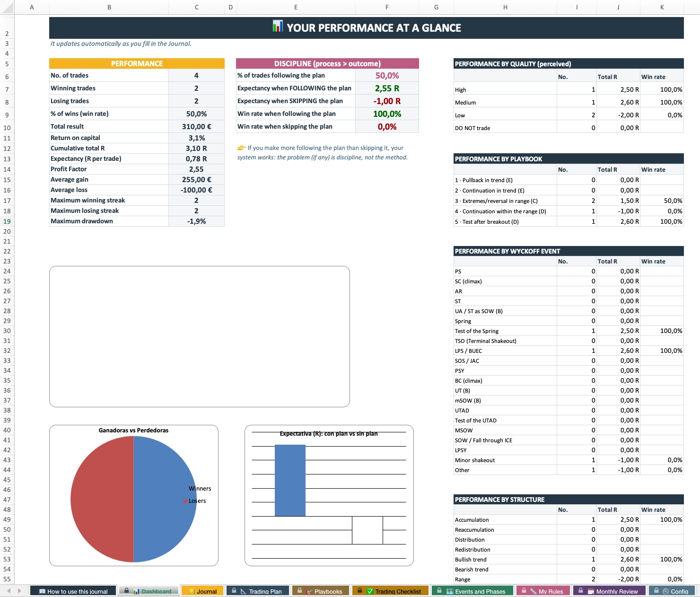
Task: Click the lock icon on the Trading Plan tab
Action: click(234, 590)
